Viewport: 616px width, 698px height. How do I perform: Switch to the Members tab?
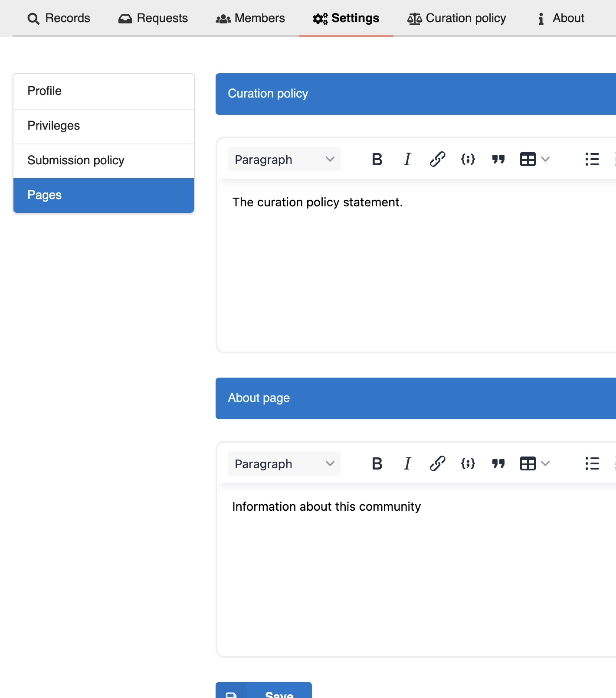pos(250,18)
